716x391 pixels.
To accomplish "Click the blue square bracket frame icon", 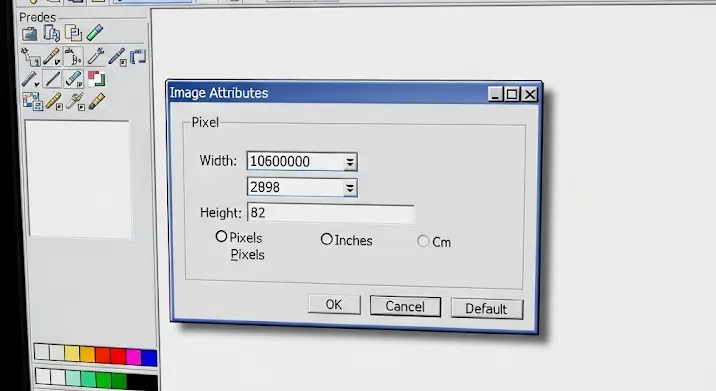I will [x=138, y=57].
